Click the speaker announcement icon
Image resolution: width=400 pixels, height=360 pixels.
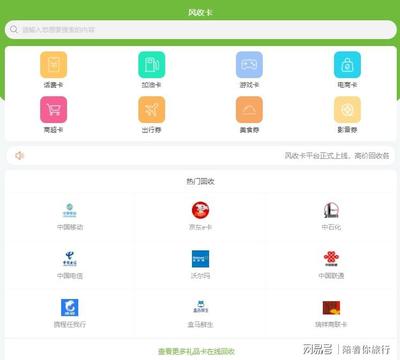20,156
